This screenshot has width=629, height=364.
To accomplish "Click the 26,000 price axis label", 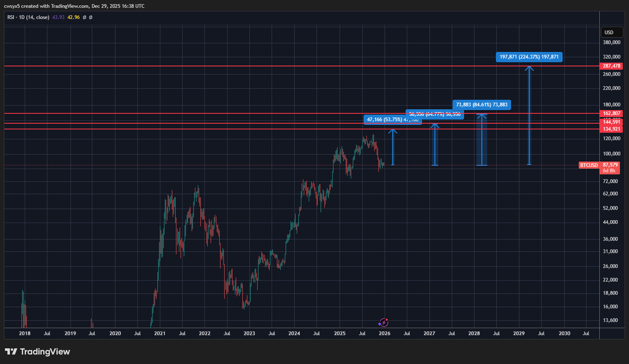I will (x=610, y=266).
